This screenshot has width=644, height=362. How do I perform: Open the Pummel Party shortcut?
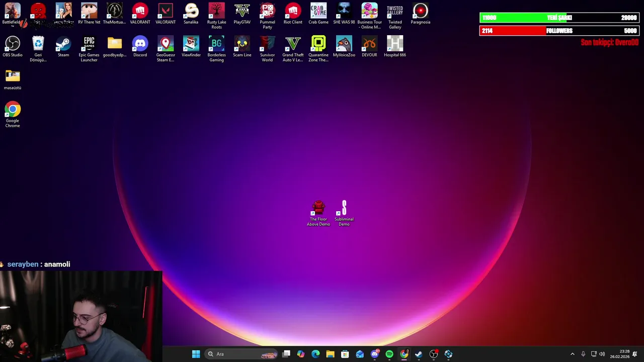pos(267,16)
